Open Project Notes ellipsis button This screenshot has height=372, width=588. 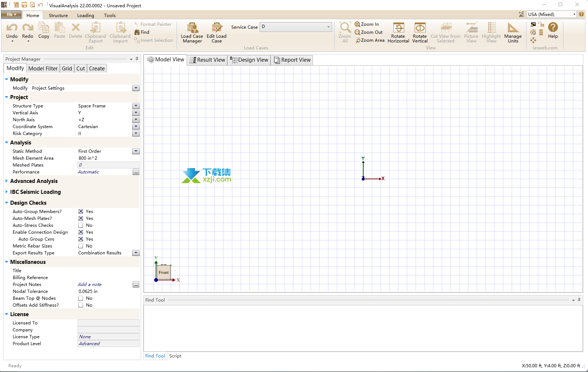click(x=136, y=285)
